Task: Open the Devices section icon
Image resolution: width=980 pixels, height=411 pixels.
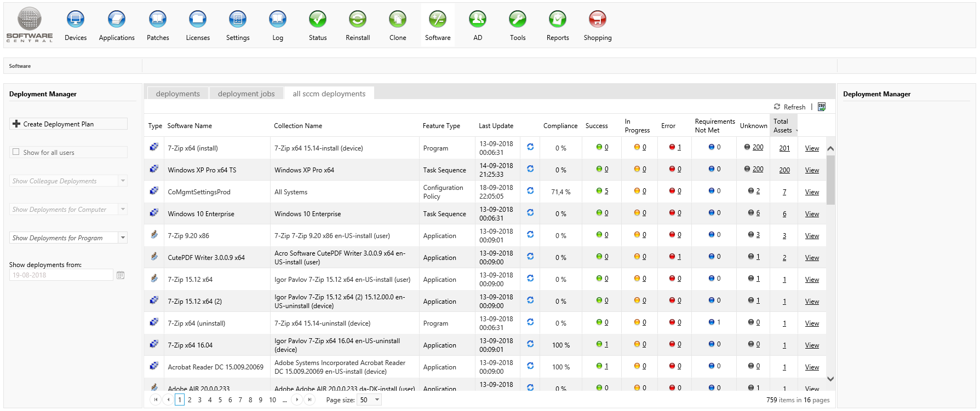Action: 76,20
